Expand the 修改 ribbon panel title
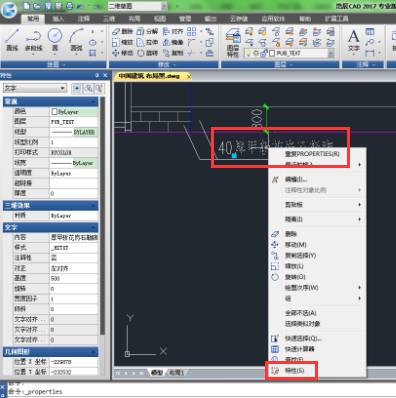 click(x=164, y=65)
